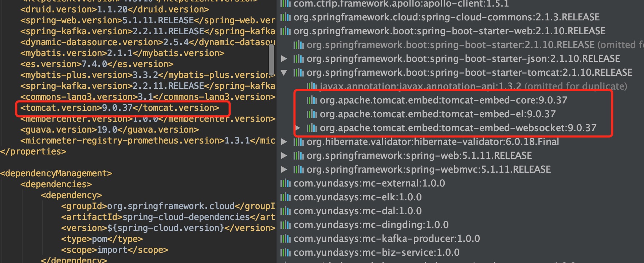Select hibernate-validator:6.0.18.Final dependency text

[x=433, y=142]
